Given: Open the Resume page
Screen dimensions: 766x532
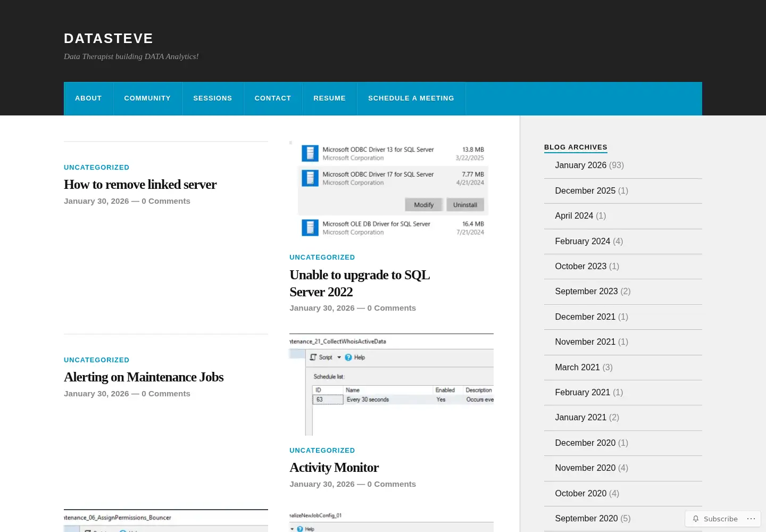Looking at the screenshot, I should pyautogui.click(x=329, y=98).
